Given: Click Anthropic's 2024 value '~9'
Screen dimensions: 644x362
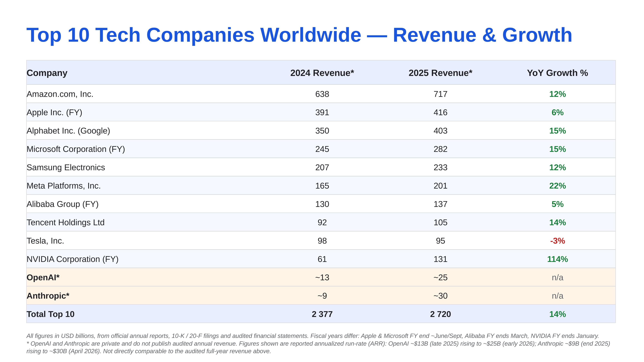Looking at the screenshot, I should point(322,296).
